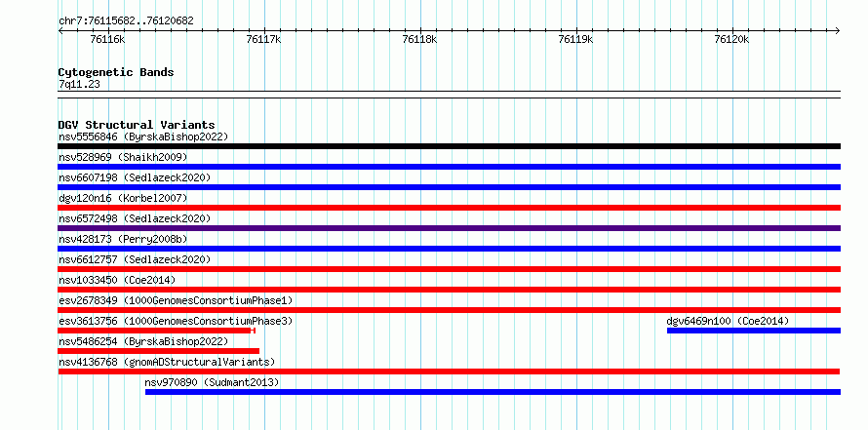
Task: Click the blue nsv528969 variant bar
Action: coord(449,167)
